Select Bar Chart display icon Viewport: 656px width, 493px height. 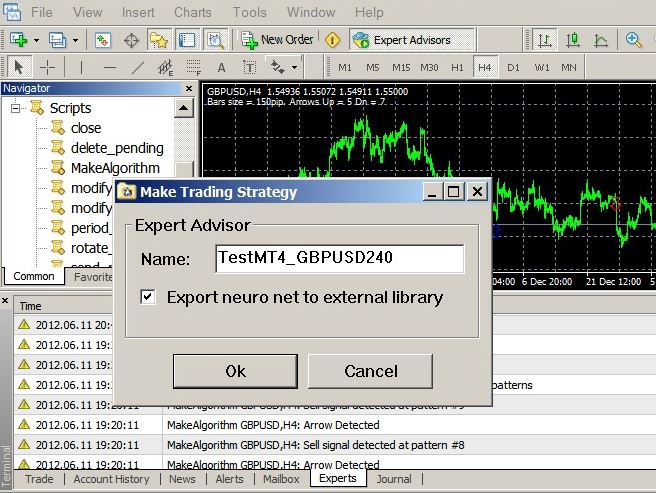(x=544, y=40)
